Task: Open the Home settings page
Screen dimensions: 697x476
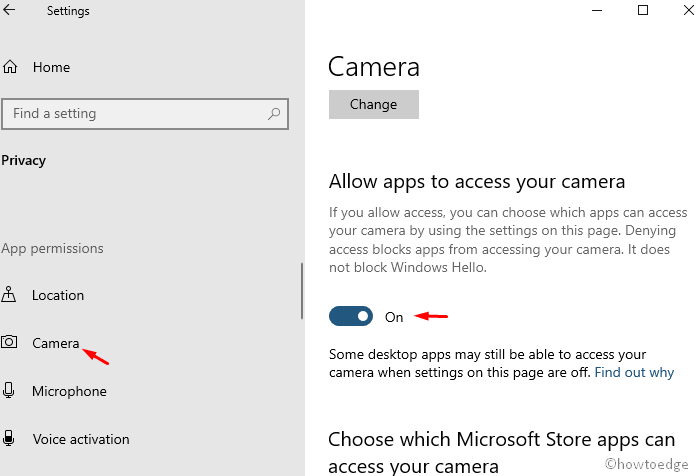Action: click(x=51, y=67)
